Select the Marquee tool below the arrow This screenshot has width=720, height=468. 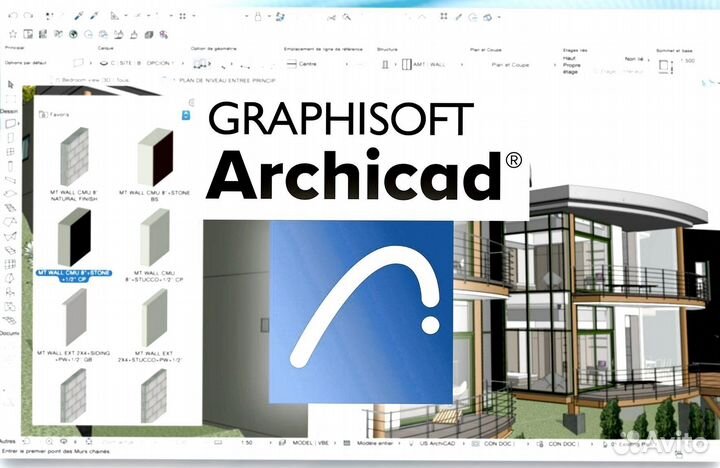click(x=11, y=99)
